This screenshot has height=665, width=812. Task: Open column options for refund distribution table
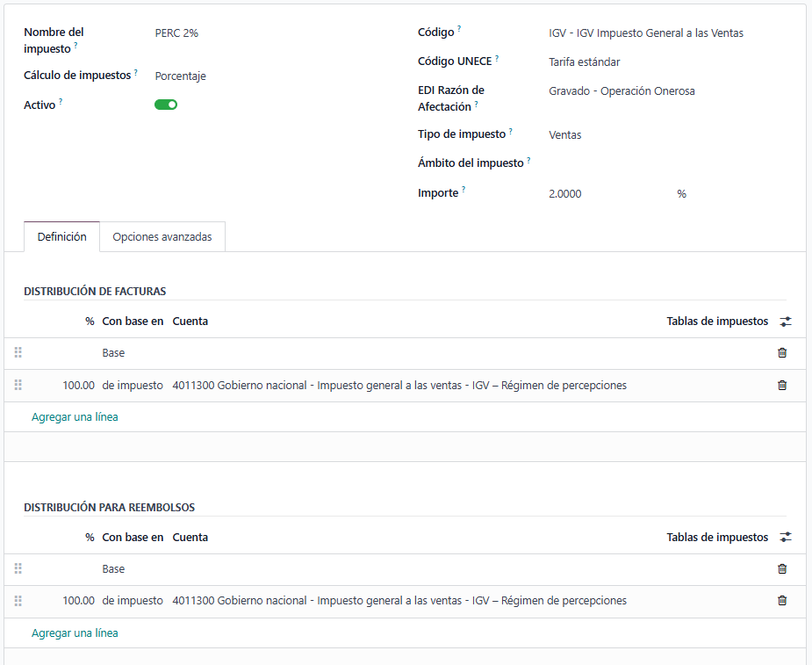coord(786,538)
